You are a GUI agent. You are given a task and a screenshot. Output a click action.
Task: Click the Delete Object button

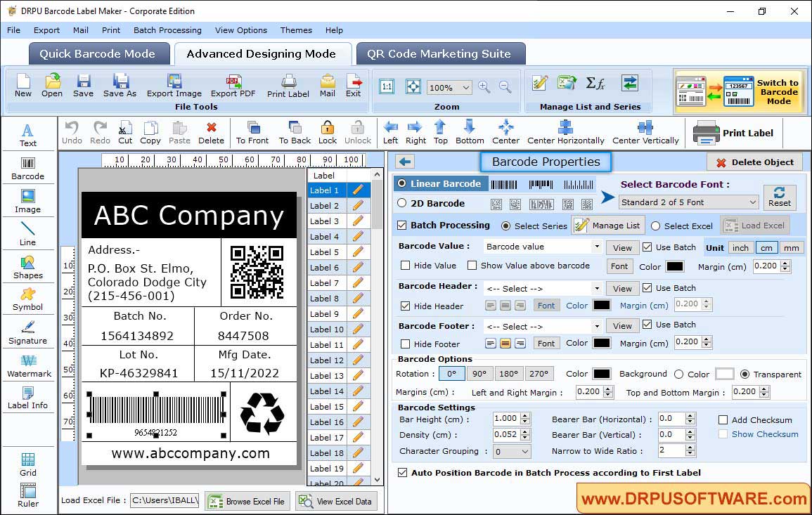[754, 162]
